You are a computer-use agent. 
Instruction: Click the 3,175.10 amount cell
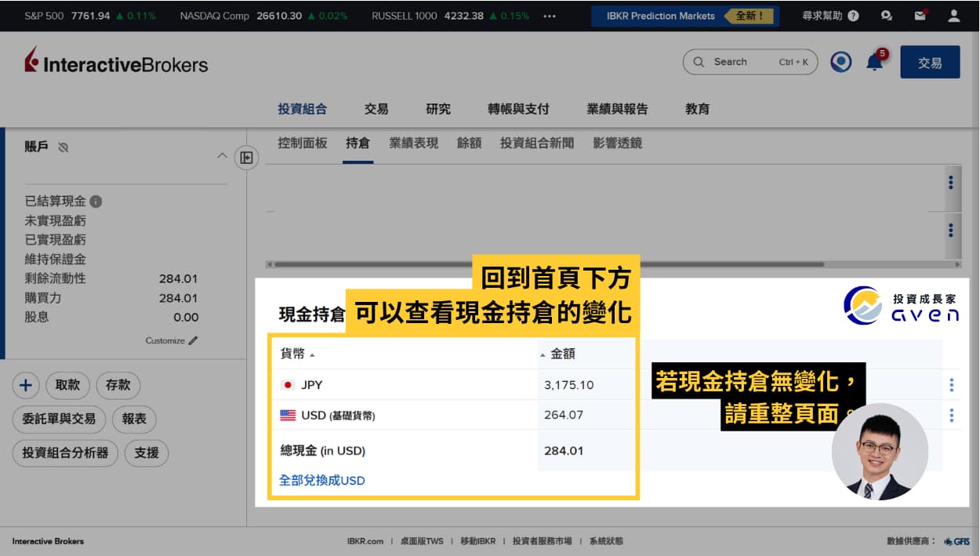point(569,385)
